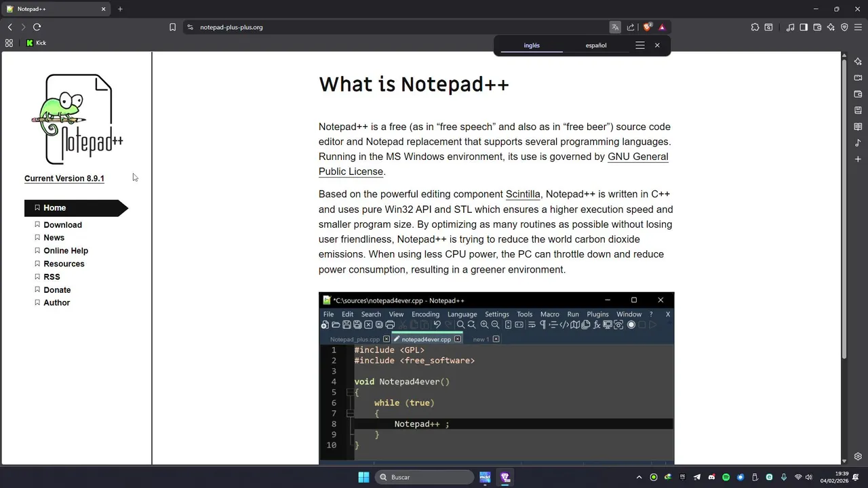Open Donate in the site menu
Screen dimensions: 868x488
point(57,290)
